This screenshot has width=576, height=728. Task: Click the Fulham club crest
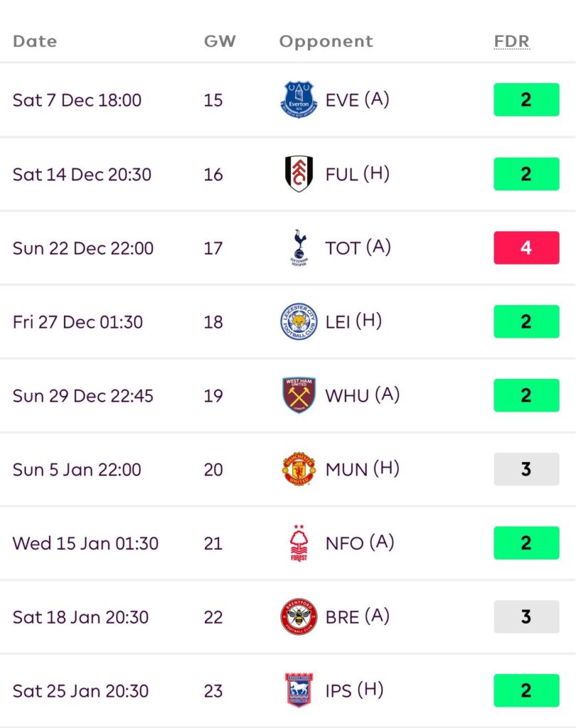[x=299, y=174]
